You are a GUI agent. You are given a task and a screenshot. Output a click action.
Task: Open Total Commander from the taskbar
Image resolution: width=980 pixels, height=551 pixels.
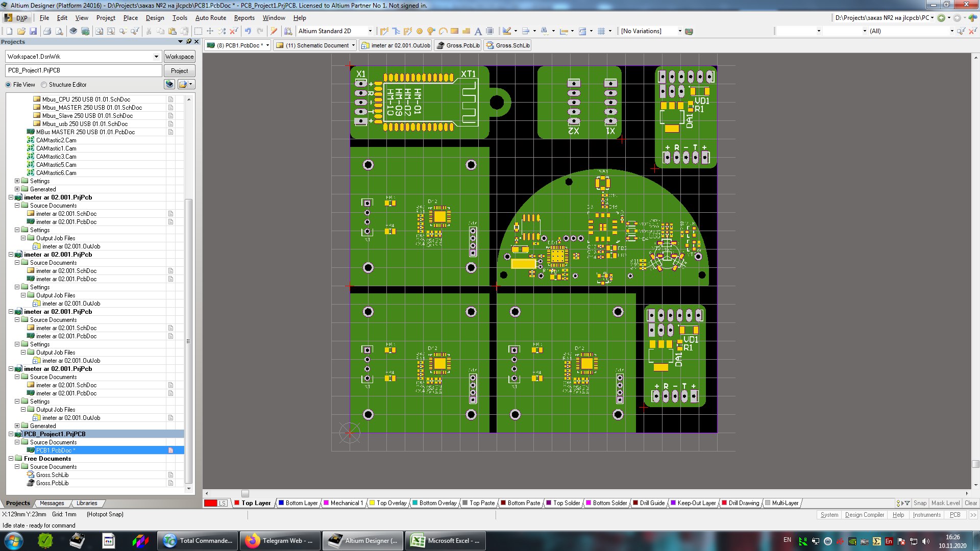[x=198, y=541]
